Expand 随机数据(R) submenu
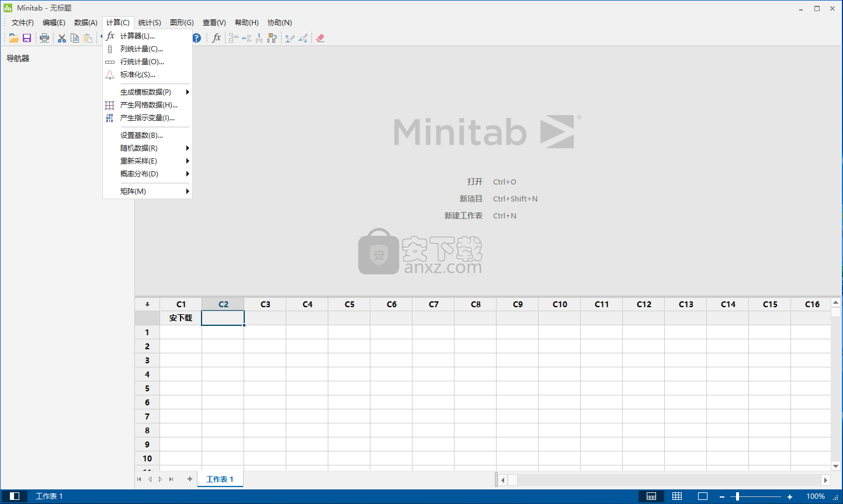Screen dimensions: 843x504 click(x=147, y=148)
